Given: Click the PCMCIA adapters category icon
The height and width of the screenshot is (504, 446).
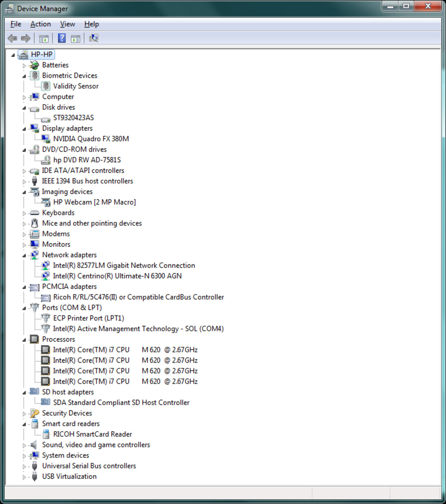Looking at the screenshot, I should [x=34, y=287].
